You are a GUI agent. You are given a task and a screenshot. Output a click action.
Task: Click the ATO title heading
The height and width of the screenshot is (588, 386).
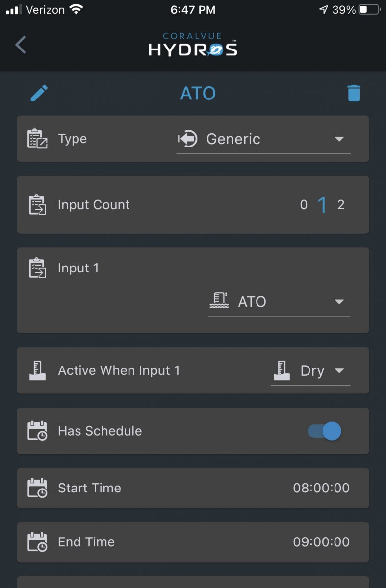[198, 93]
